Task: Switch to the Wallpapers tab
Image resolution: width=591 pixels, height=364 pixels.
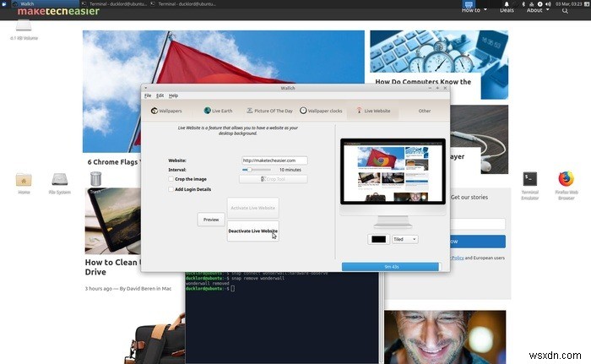Action: [166, 111]
